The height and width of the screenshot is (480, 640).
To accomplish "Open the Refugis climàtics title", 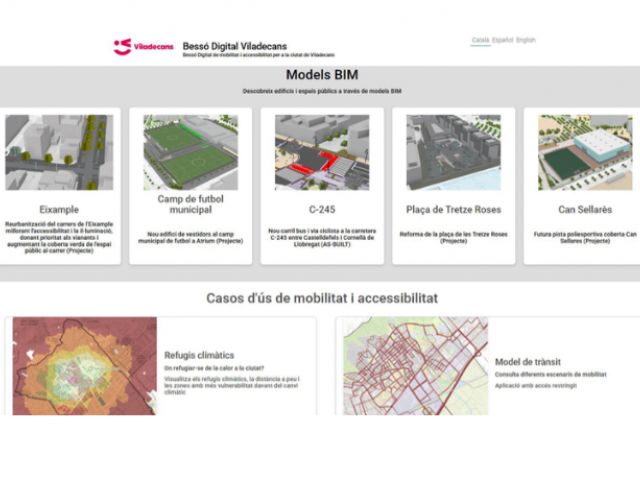I will coord(199,355).
